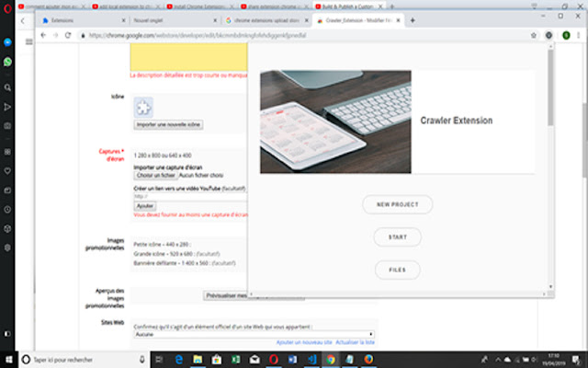The width and height of the screenshot is (588, 368).
Task: Click the START button in popup
Action: pyautogui.click(x=398, y=237)
